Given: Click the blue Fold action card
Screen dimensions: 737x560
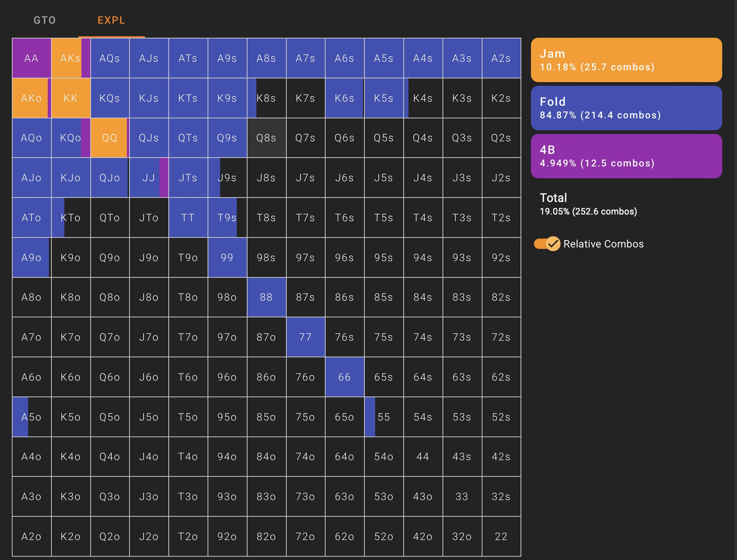Looking at the screenshot, I should click(x=626, y=108).
